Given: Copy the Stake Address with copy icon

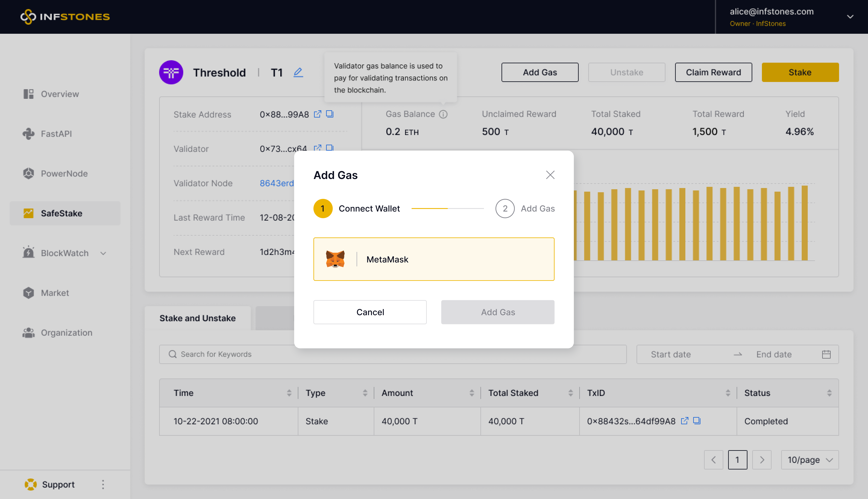Looking at the screenshot, I should pos(330,114).
